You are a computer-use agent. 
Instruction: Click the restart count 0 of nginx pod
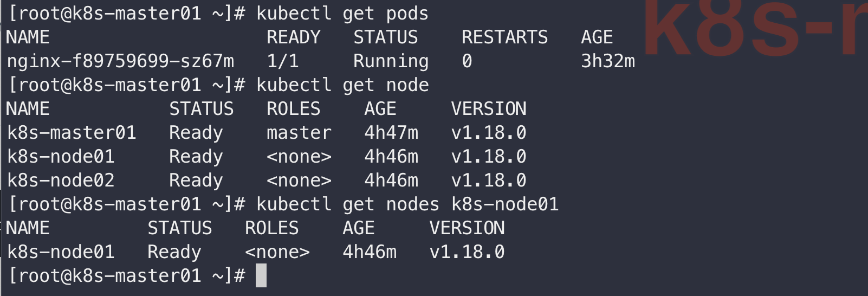pos(467,61)
